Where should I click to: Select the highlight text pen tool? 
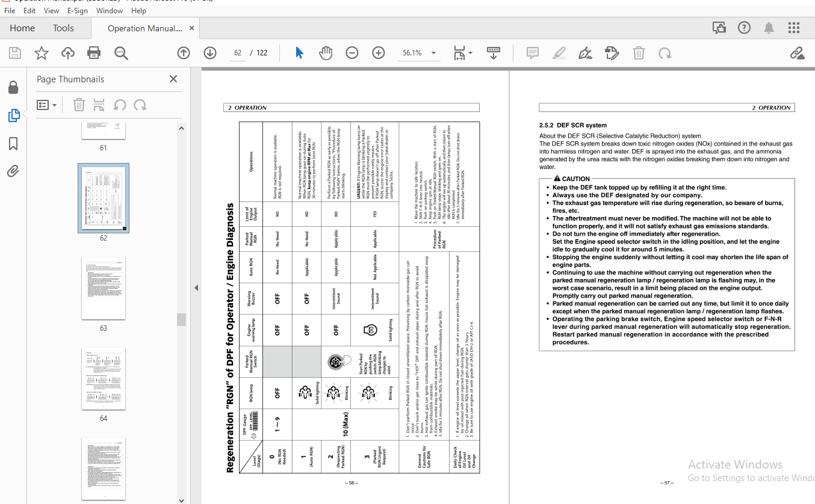559,53
